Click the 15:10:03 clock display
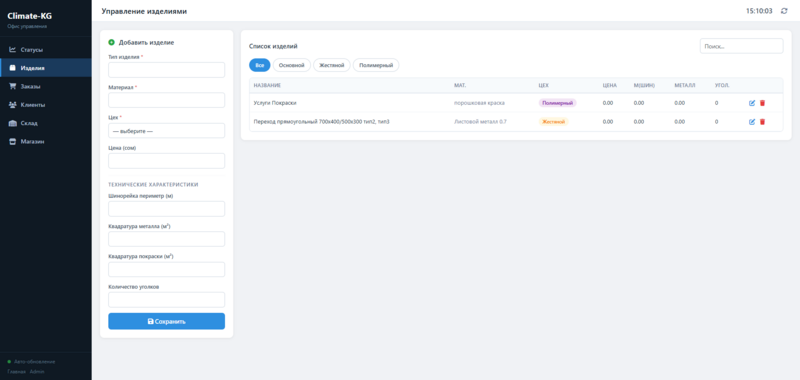This screenshot has height=380, width=800. (x=759, y=11)
